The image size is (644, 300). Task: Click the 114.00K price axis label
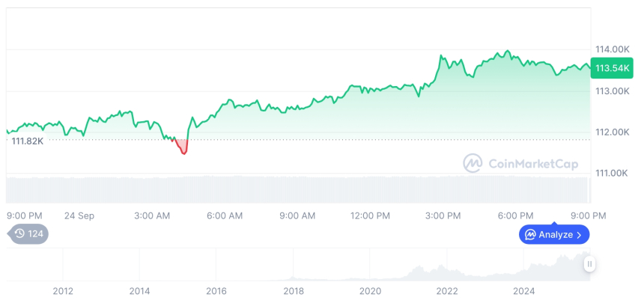612,49
